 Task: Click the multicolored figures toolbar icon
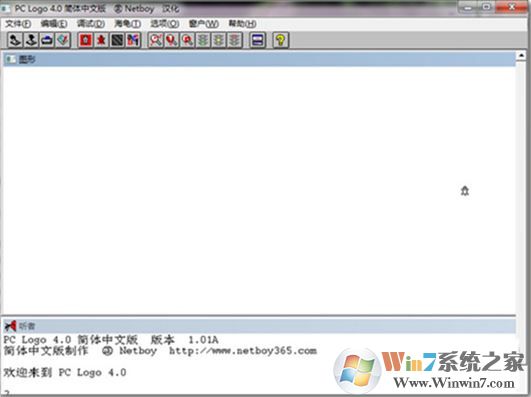click(133, 40)
